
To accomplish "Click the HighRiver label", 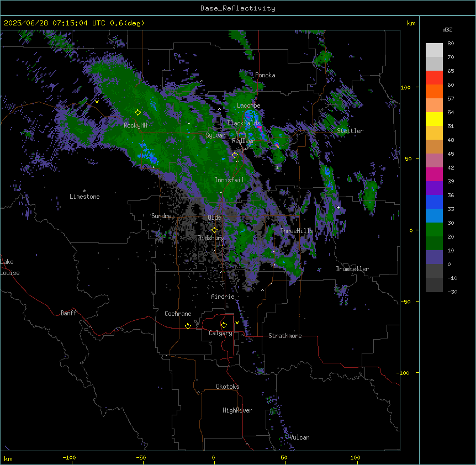I will [x=237, y=410].
